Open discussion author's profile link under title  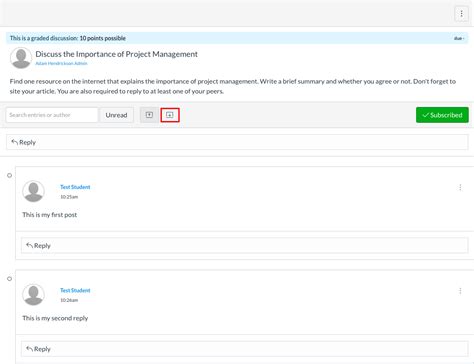[61, 63]
